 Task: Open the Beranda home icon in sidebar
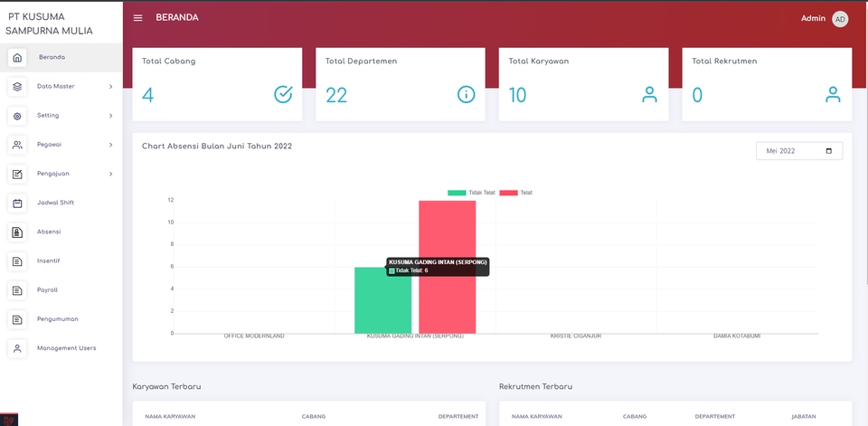click(17, 58)
